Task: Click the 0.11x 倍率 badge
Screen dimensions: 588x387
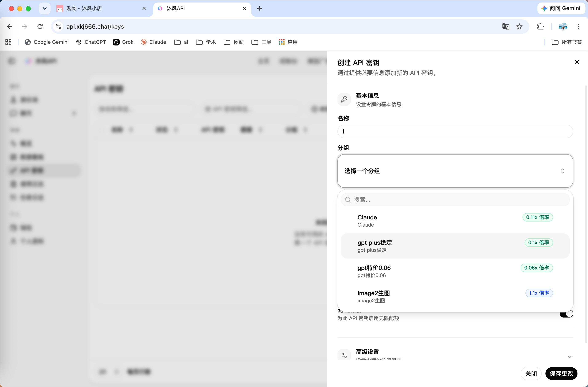Action: coord(538,217)
